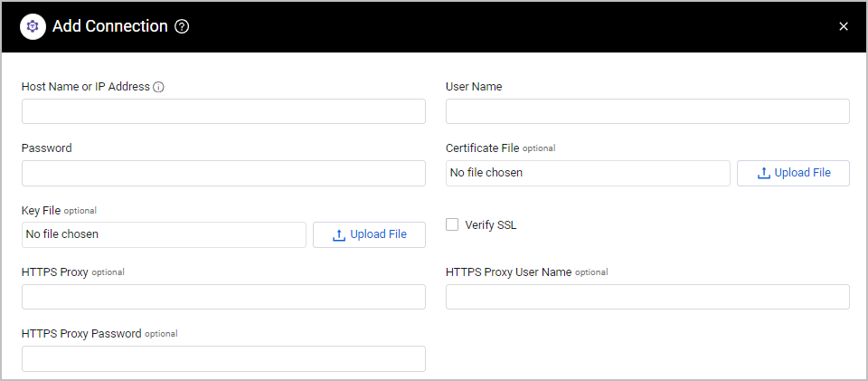Click the 'HTTPS Proxy Password' label text
The height and width of the screenshot is (381, 868).
click(x=81, y=333)
